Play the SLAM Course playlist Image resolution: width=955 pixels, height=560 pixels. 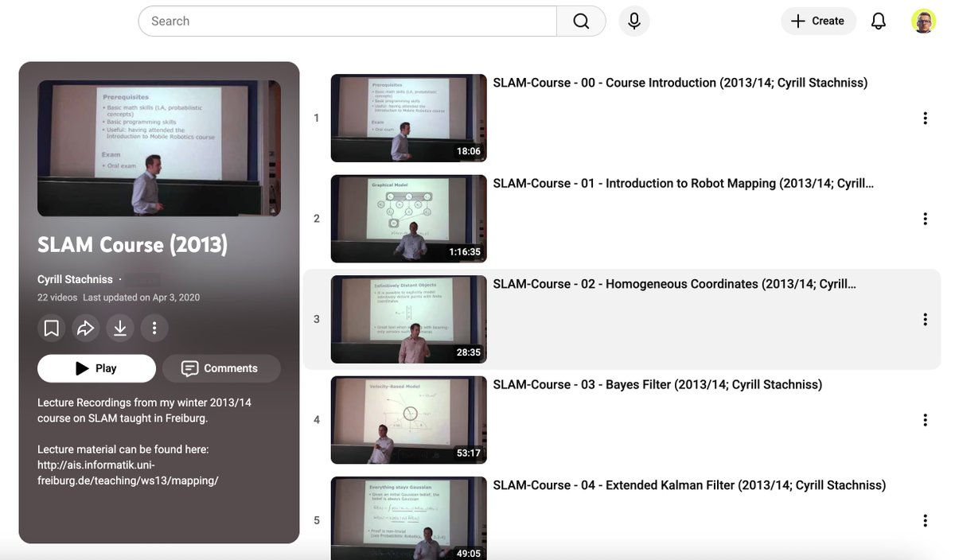coord(96,367)
